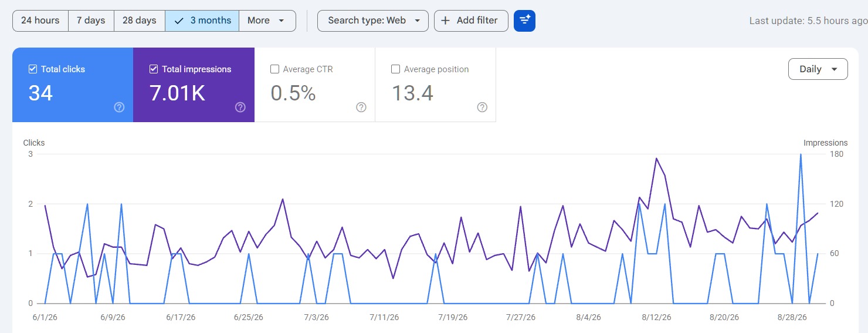
Task: Click the checkmark icon in 3 months
Action: click(x=179, y=21)
